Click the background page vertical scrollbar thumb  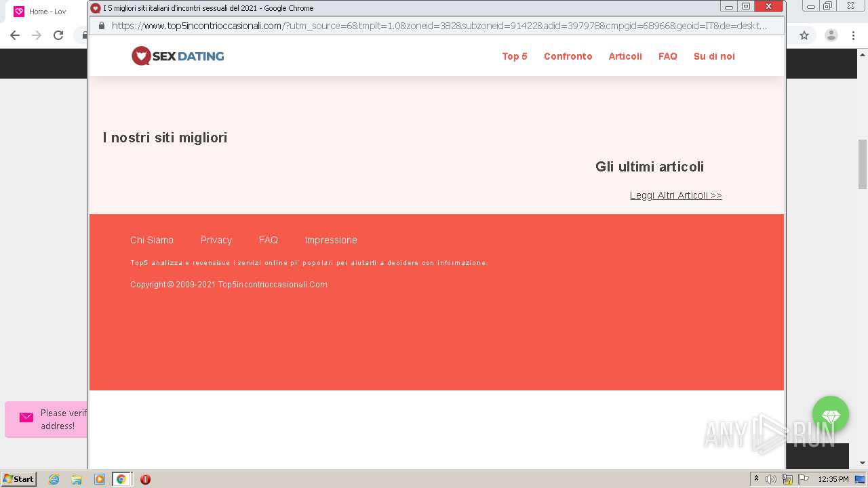click(x=863, y=164)
